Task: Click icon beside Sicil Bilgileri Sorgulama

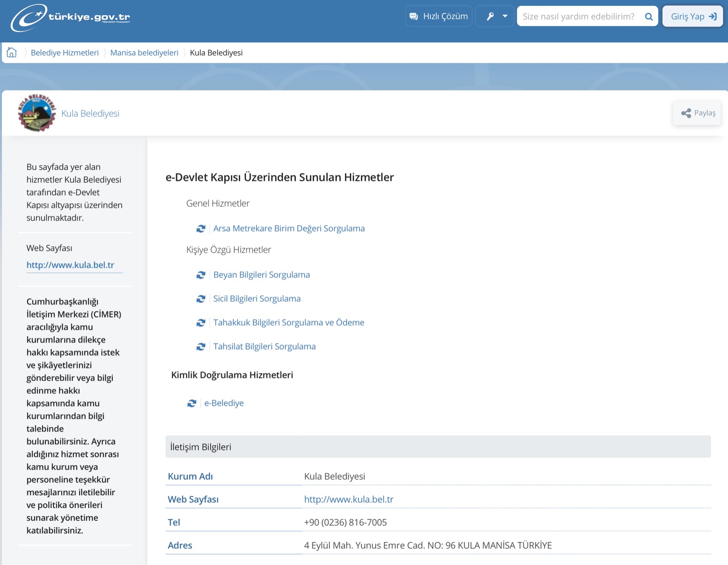Action: click(x=201, y=299)
